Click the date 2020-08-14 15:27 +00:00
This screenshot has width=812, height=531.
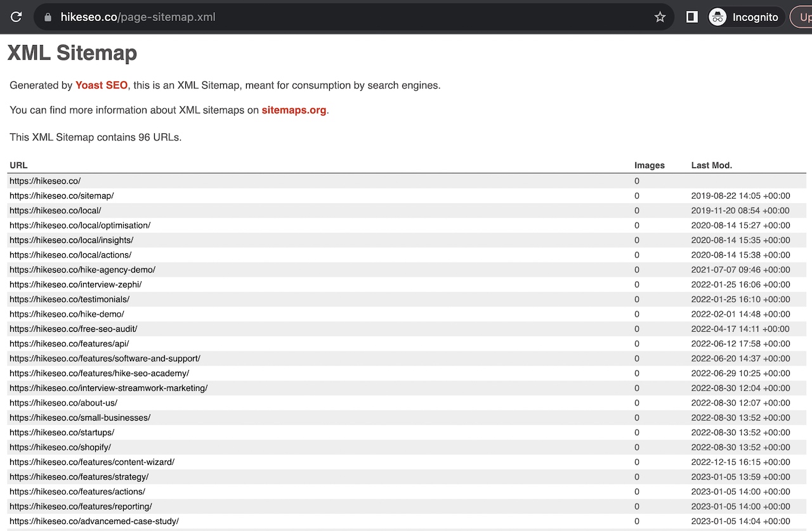click(740, 225)
